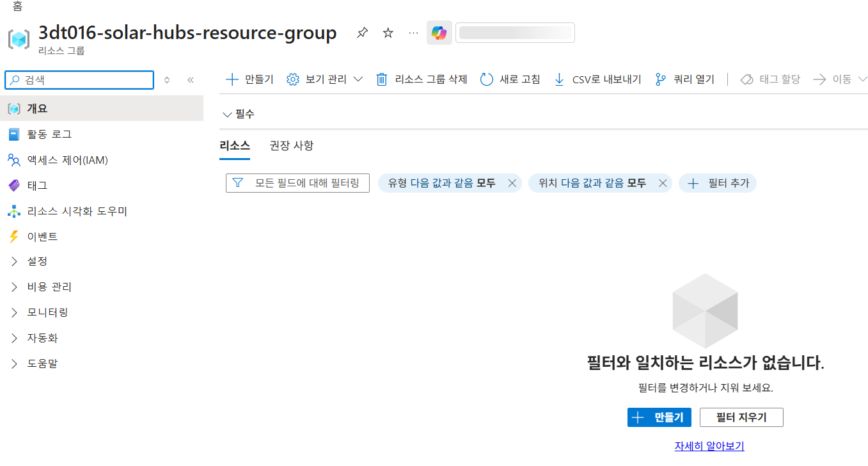Click the trash icon for 리소스 그룹 삭제
The width and height of the screenshot is (868, 466).
tap(382, 79)
